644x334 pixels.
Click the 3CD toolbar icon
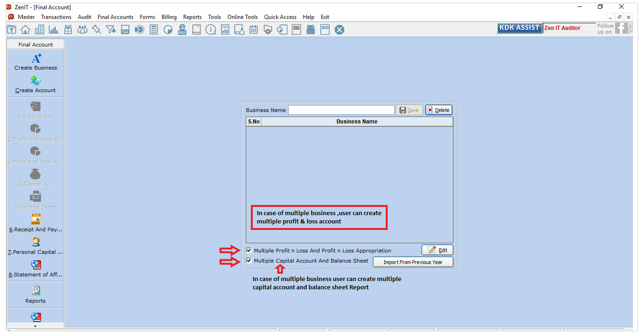(x=325, y=29)
